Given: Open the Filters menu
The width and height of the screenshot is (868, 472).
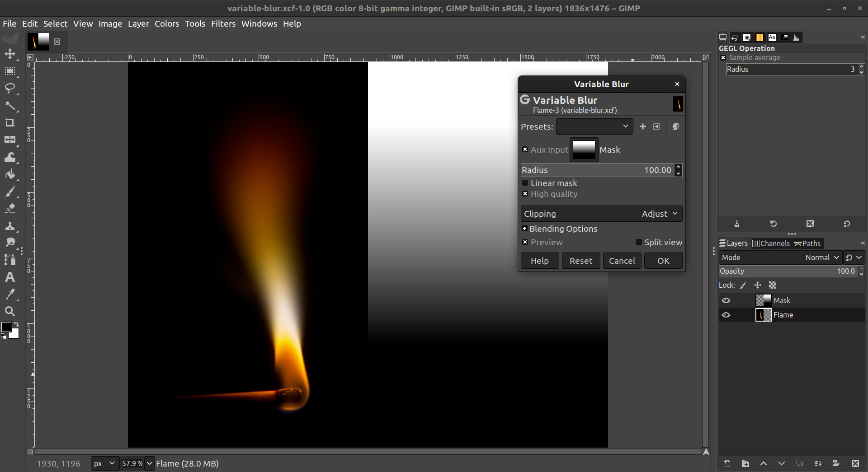Looking at the screenshot, I should click(x=223, y=23).
